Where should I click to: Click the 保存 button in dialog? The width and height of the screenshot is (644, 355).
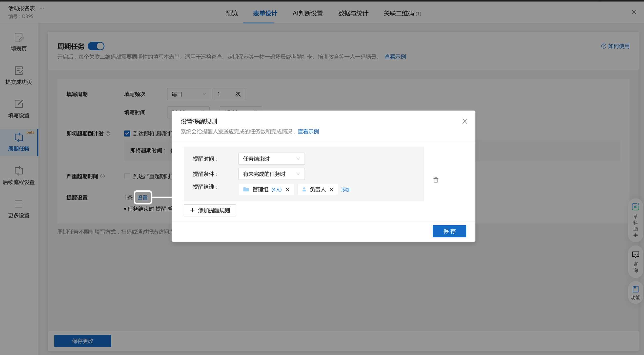click(x=449, y=231)
